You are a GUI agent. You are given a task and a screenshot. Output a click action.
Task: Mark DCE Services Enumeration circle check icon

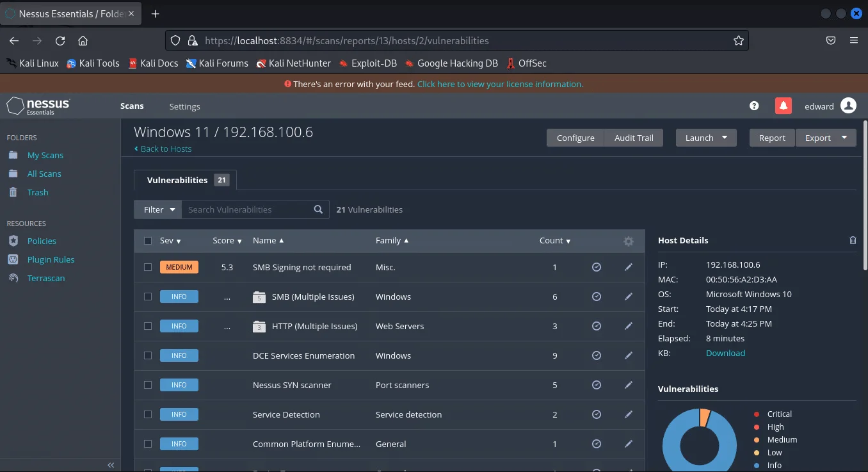pyautogui.click(x=596, y=355)
